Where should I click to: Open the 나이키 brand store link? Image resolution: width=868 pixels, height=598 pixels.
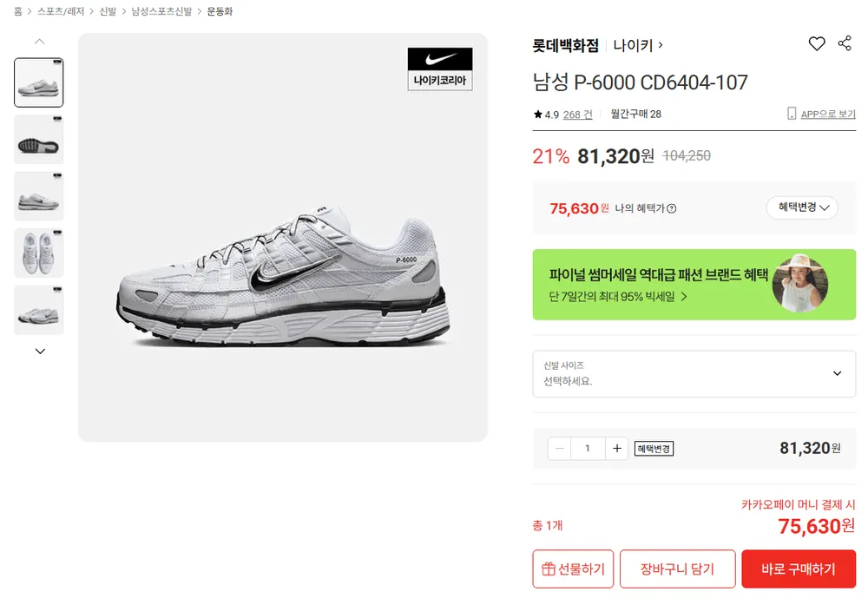click(638, 45)
